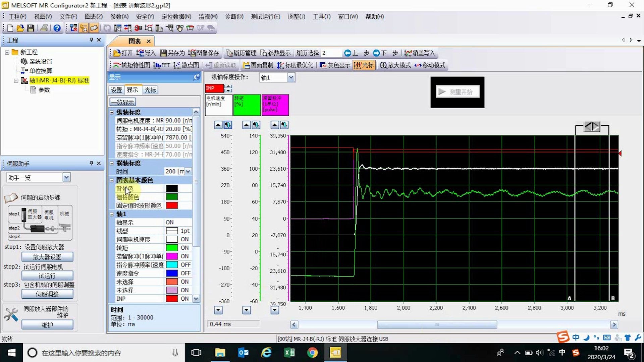Open the 助手一览 dropdown
644x362 pixels.
click(66, 177)
